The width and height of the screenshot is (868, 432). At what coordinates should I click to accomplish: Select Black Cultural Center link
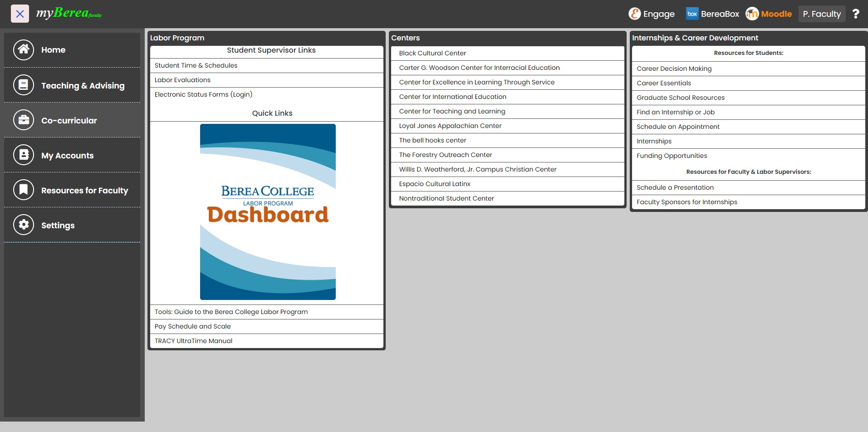tap(432, 53)
